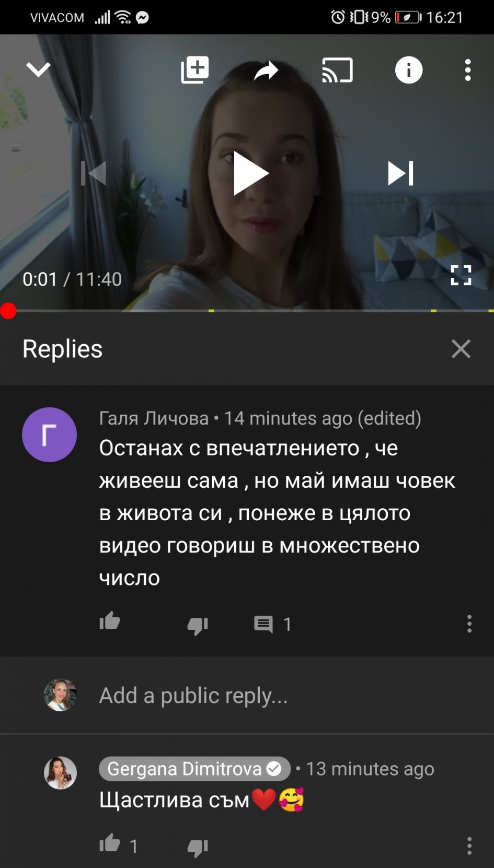Viewport: 494px width, 868px height.
Task: Dislike Галя Личова's comment
Action: tap(198, 625)
